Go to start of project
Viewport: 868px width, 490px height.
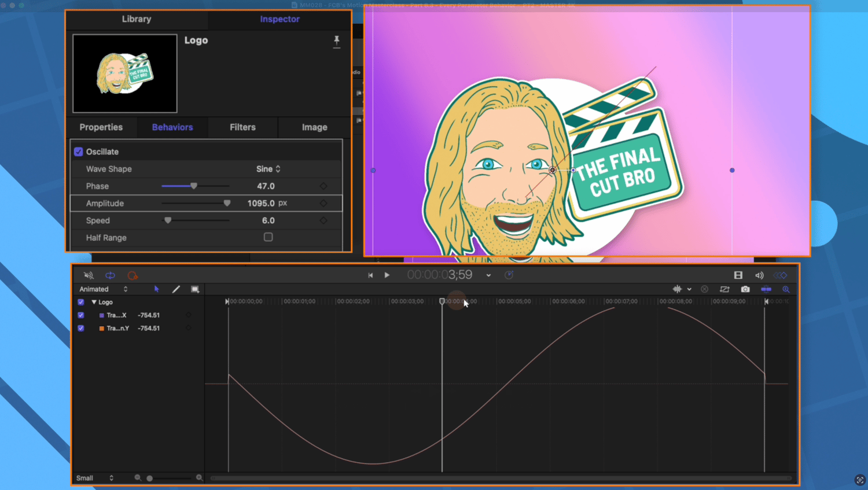tap(370, 275)
